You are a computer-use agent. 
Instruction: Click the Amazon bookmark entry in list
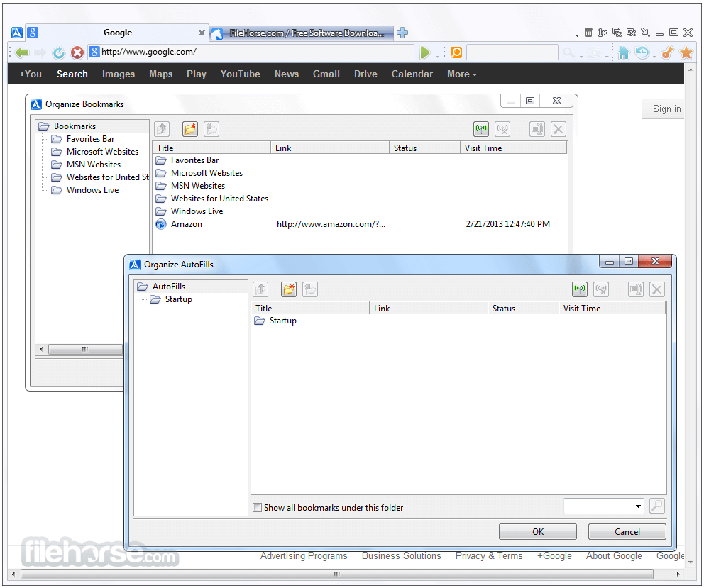point(187,224)
